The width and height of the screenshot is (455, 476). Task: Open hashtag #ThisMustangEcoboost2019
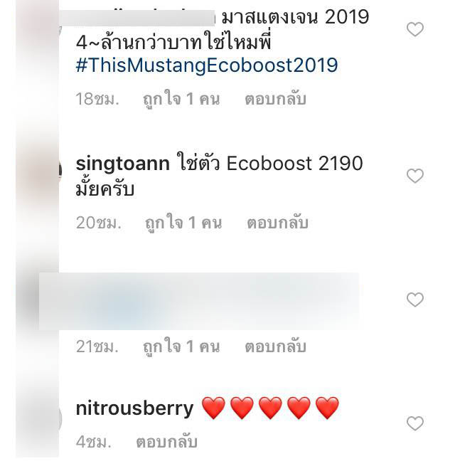point(207,65)
